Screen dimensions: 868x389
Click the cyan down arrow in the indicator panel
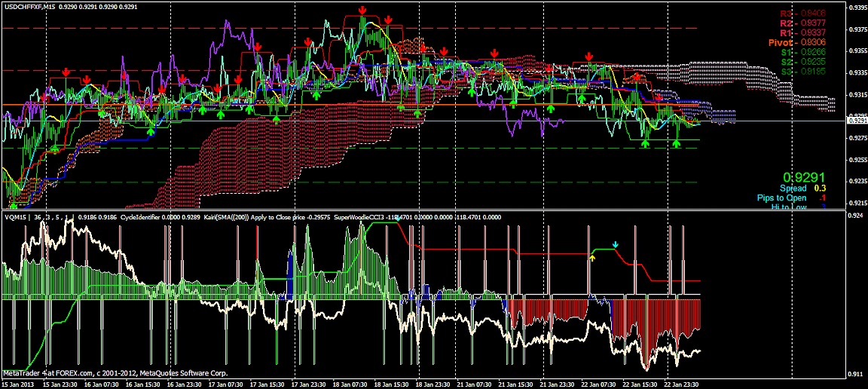pyautogui.click(x=616, y=244)
